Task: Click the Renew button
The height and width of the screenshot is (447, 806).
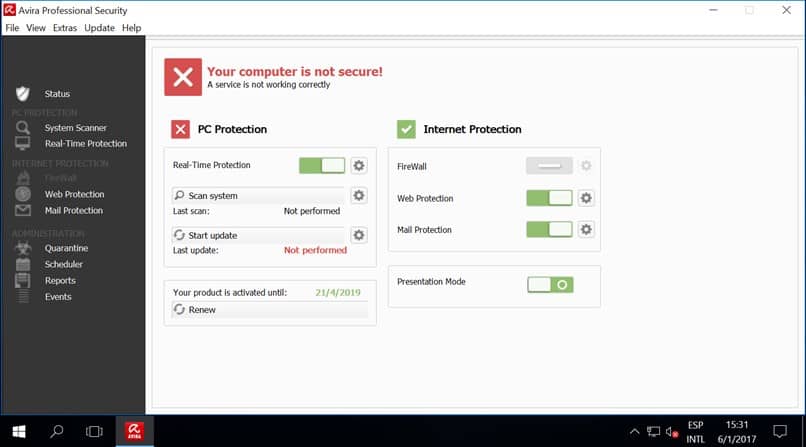Action: coord(270,309)
